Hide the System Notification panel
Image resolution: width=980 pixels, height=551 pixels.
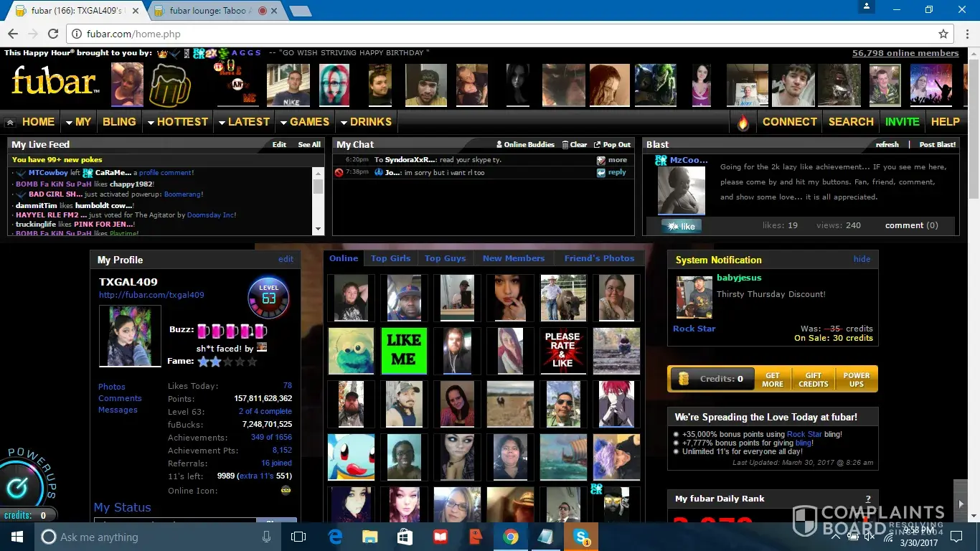[862, 259]
